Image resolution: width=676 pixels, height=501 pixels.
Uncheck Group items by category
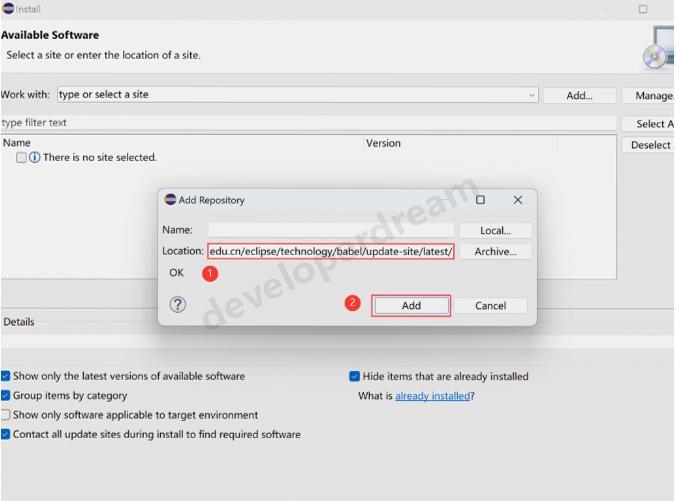[x=6, y=395]
